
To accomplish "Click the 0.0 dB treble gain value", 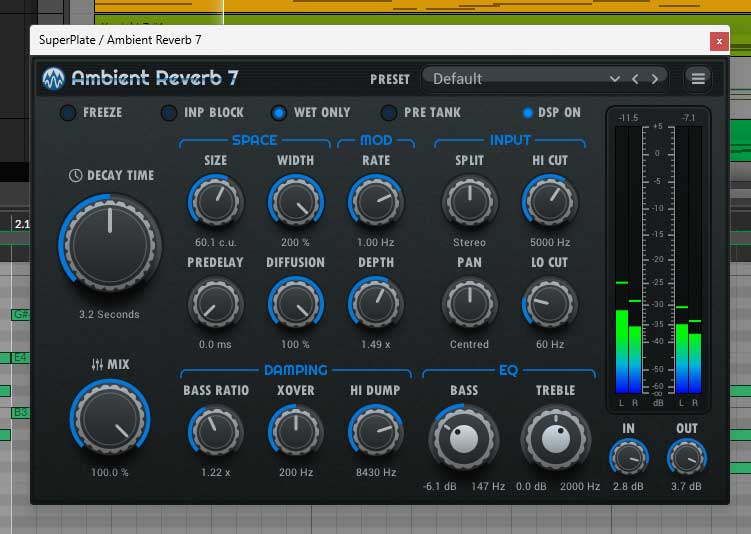I will 531,487.
